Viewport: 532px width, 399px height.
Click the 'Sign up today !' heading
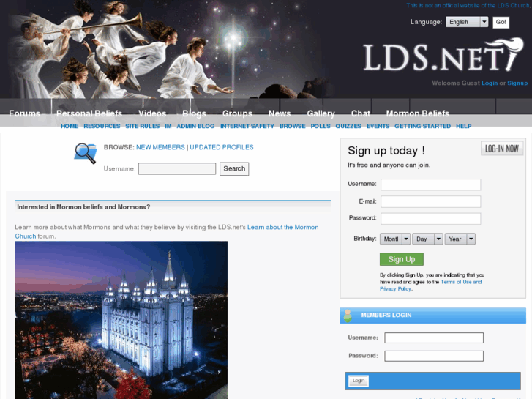(x=386, y=151)
